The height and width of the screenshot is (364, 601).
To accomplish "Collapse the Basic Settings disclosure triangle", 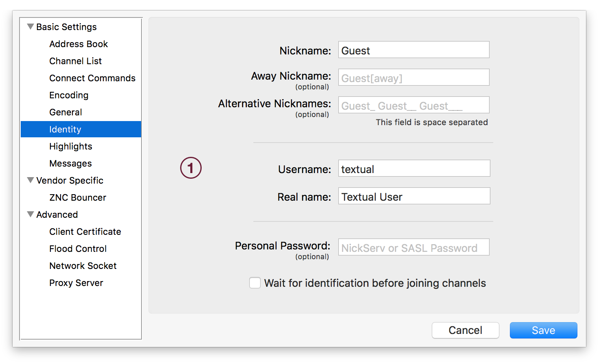I will pyautogui.click(x=30, y=27).
